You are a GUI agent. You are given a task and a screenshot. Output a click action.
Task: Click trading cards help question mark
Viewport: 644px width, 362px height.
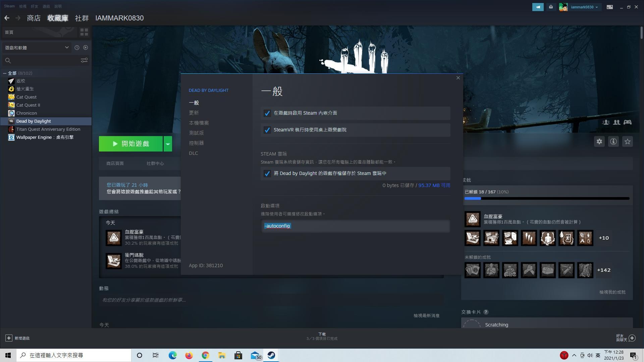click(486, 312)
